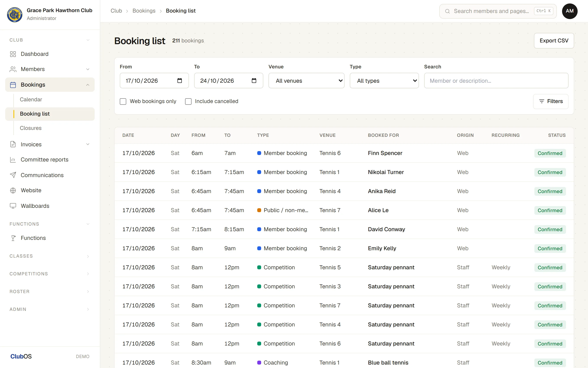Click the Members people icon

pos(13,69)
